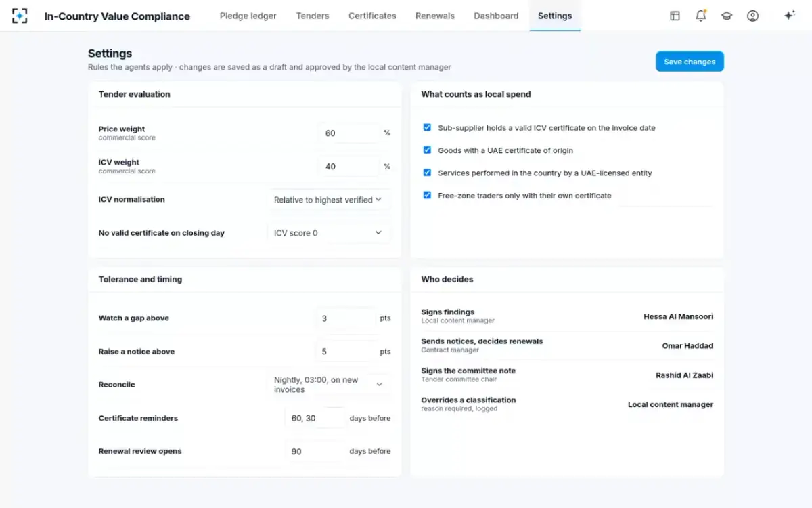Go to the Certificates tab
Screen dimensions: 812x508
(x=372, y=16)
